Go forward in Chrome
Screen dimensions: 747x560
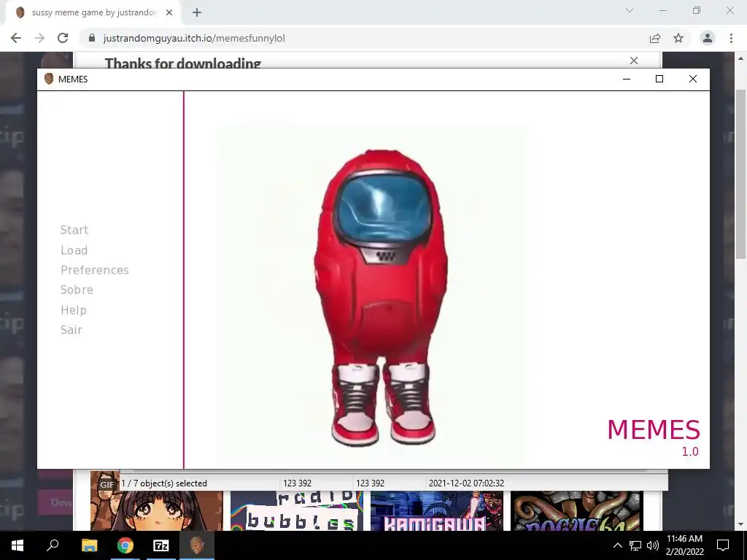click(x=39, y=38)
